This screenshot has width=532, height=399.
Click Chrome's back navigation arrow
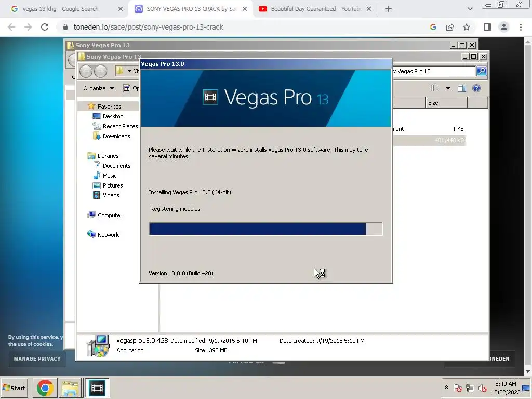tap(11, 27)
